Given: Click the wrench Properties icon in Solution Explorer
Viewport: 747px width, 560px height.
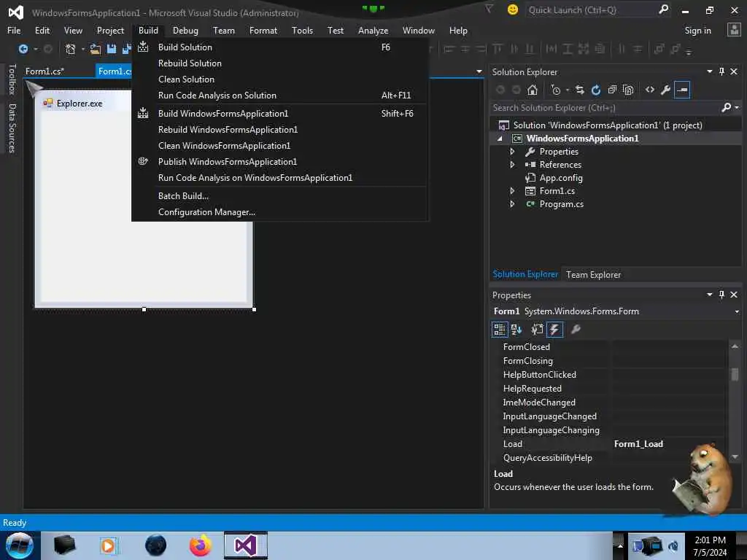Looking at the screenshot, I should click(x=665, y=90).
